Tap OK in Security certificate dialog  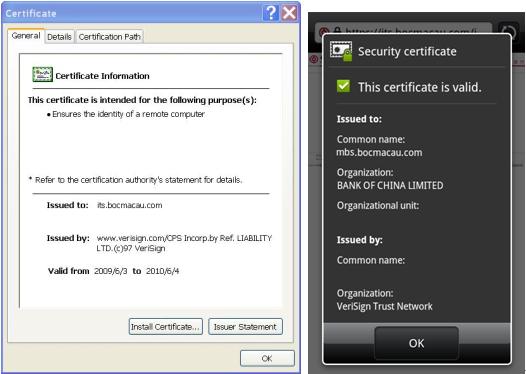416,343
